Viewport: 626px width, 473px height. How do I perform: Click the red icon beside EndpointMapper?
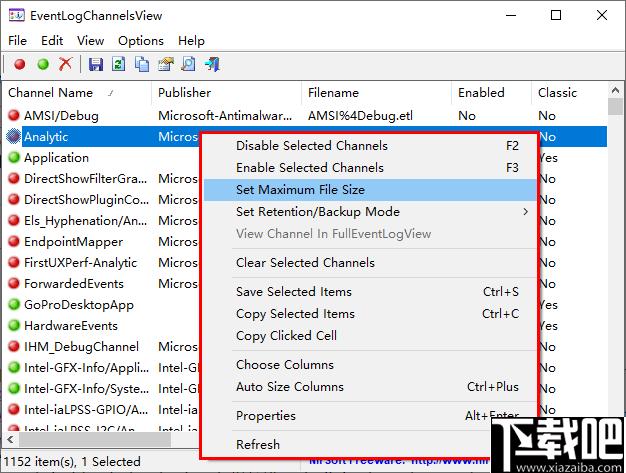click(x=14, y=241)
